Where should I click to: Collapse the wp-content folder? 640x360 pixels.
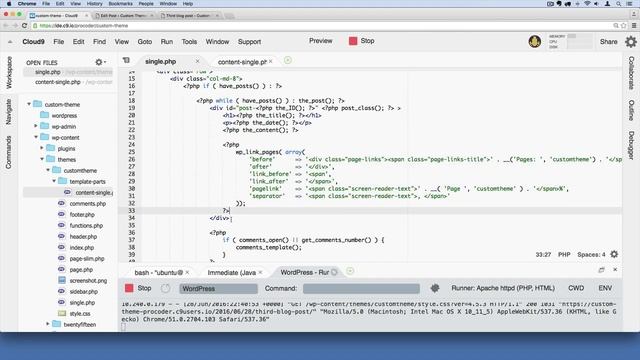point(36,137)
